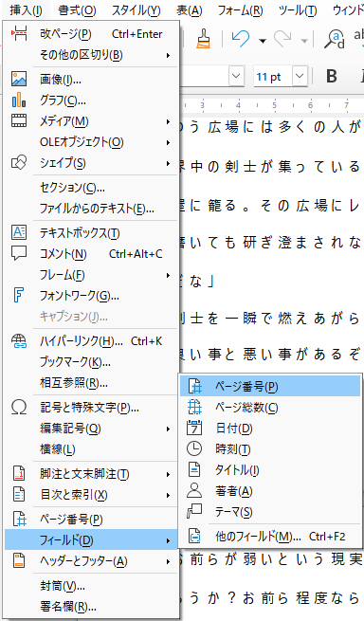Viewport: 364px width, 621px height.
Task: Click the undo arrow icon
Action: pos(241,39)
